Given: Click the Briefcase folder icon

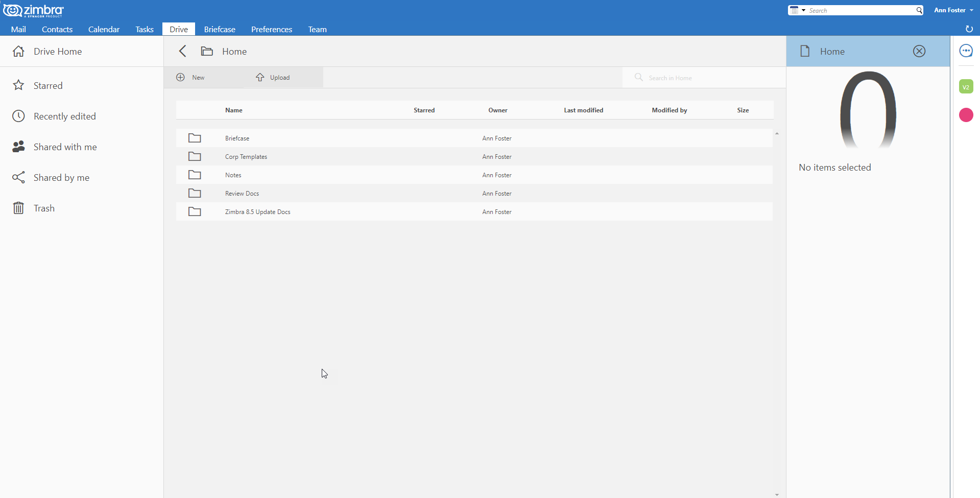Looking at the screenshot, I should coord(195,138).
